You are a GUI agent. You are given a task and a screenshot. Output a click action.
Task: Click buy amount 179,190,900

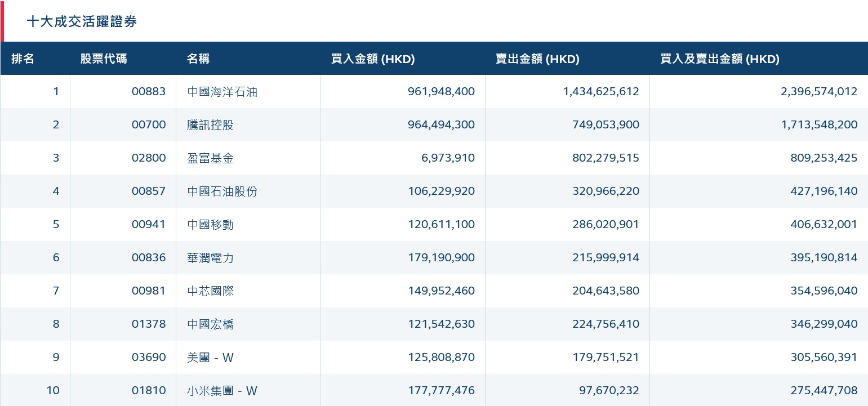point(441,257)
